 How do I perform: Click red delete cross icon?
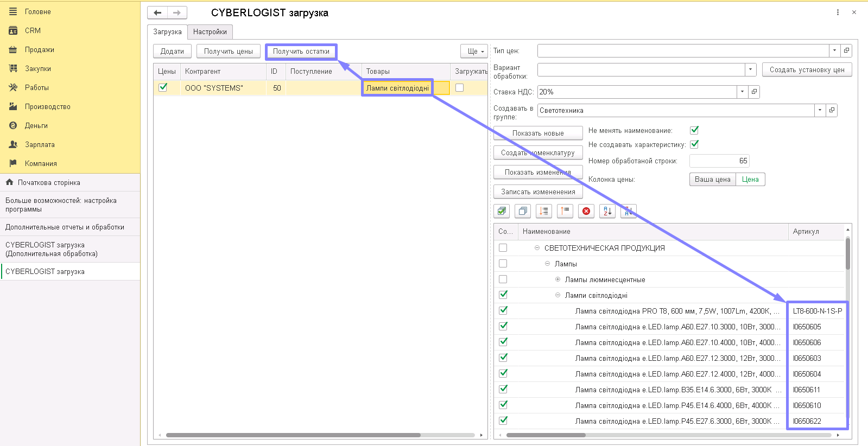click(x=586, y=211)
